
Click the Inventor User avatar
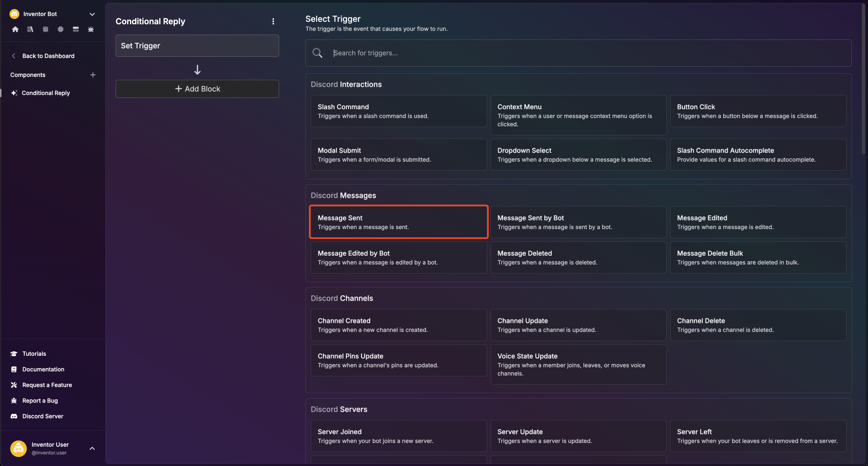pos(19,448)
